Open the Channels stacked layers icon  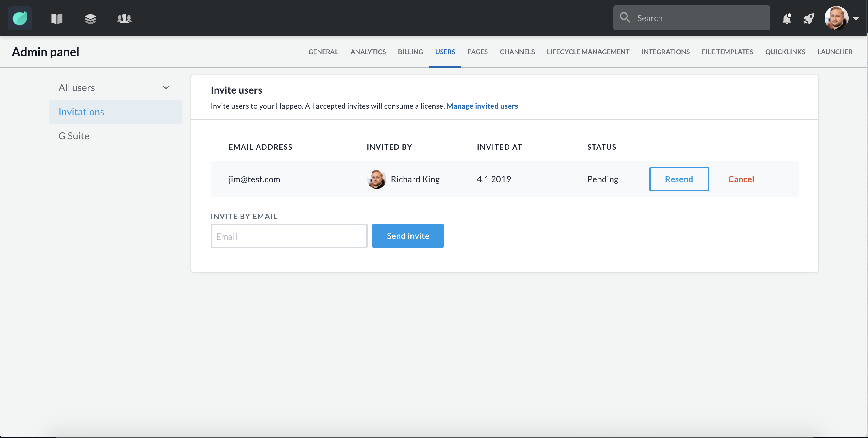90,18
